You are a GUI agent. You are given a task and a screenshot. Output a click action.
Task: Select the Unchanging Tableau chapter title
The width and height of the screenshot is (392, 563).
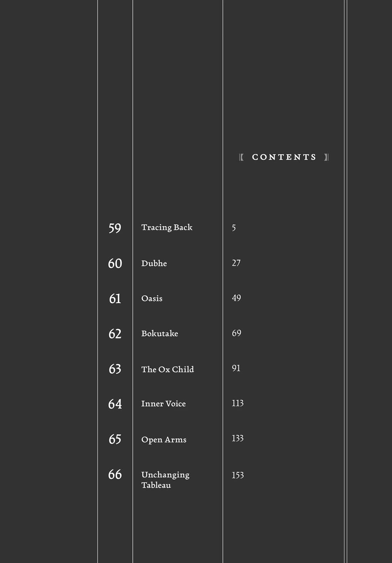pyautogui.click(x=165, y=480)
